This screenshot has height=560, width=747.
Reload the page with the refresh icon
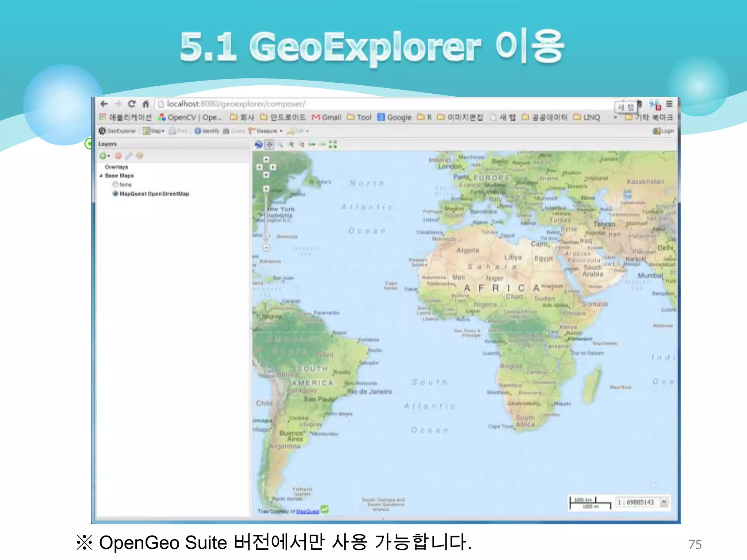pos(132,104)
